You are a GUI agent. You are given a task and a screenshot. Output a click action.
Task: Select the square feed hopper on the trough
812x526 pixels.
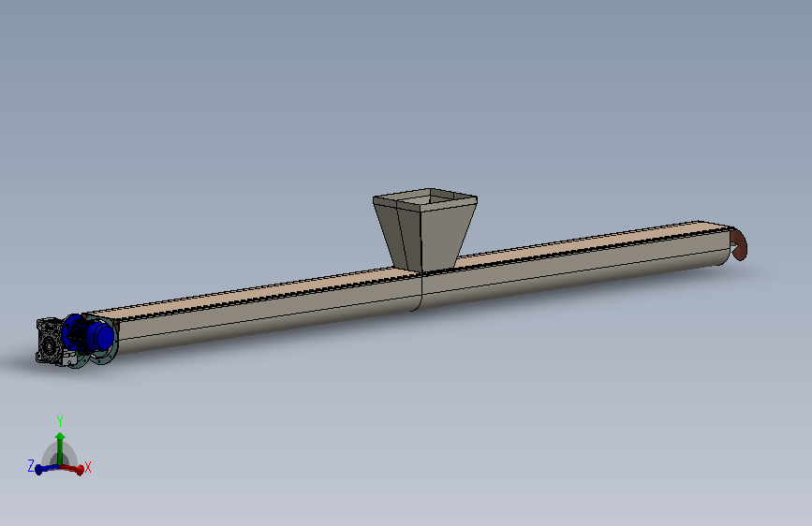click(425, 230)
